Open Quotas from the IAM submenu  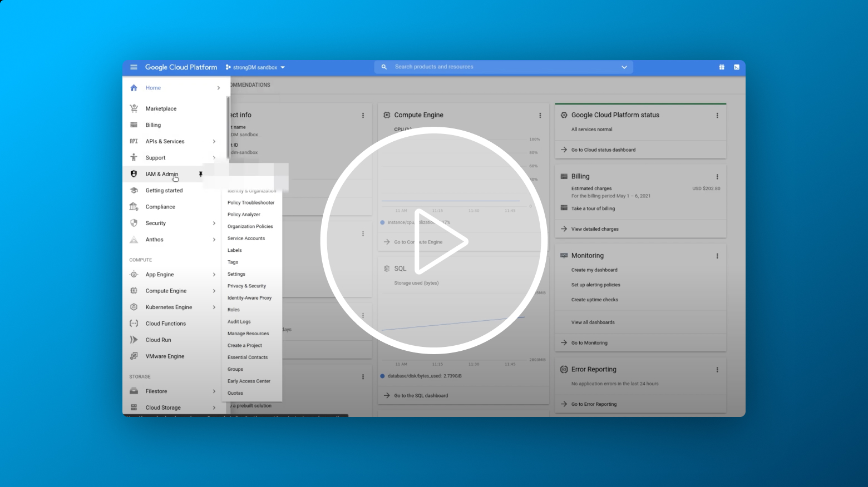point(235,393)
